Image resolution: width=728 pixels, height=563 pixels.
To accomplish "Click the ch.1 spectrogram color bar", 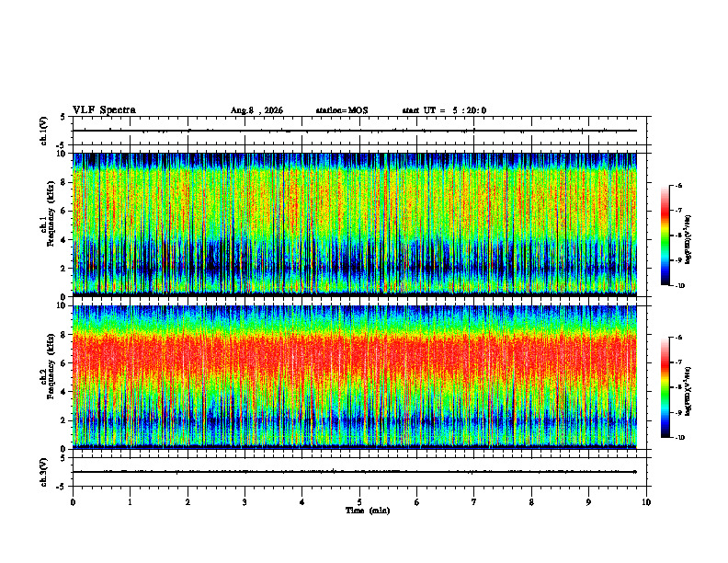I will [x=665, y=236].
